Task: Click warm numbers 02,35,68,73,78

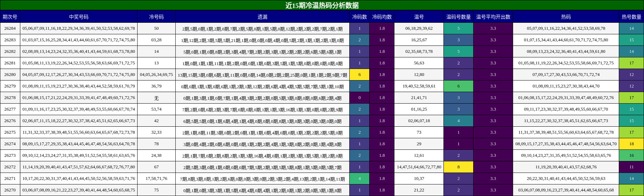Action: 419,51
